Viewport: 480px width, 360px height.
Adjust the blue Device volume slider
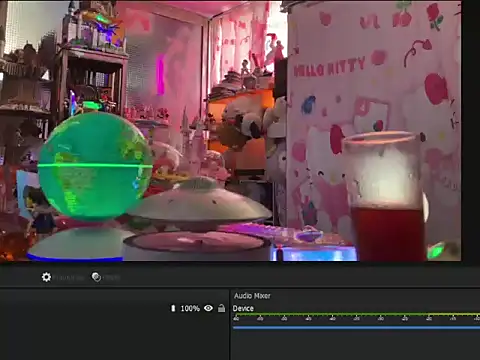356,328
